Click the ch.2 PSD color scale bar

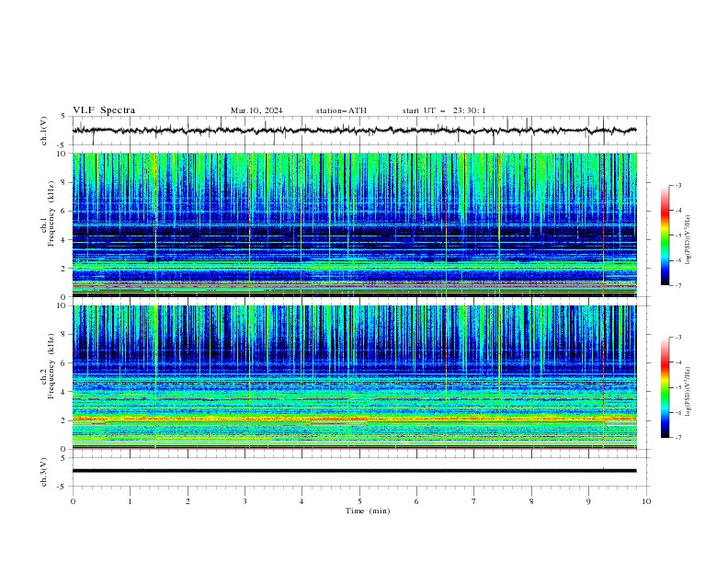pyautogui.click(x=665, y=387)
